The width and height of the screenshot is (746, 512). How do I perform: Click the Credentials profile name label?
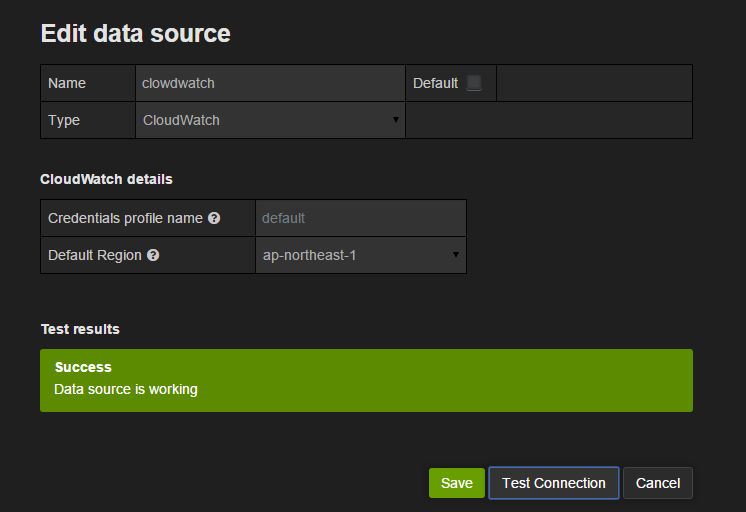point(125,218)
